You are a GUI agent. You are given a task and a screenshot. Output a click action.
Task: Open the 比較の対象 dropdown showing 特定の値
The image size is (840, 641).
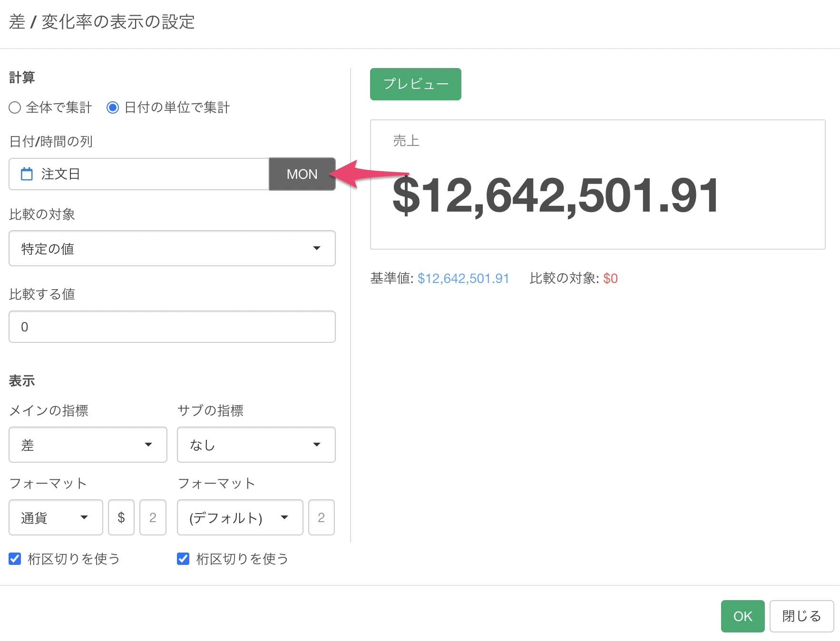pos(172,248)
